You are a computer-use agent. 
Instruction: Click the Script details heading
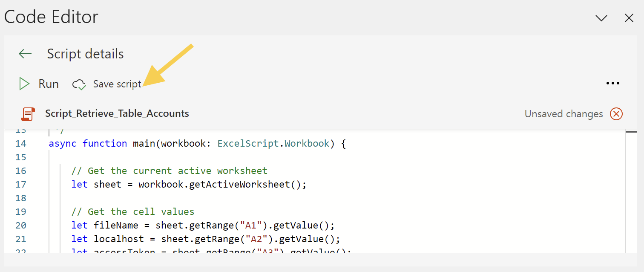pyautogui.click(x=85, y=54)
